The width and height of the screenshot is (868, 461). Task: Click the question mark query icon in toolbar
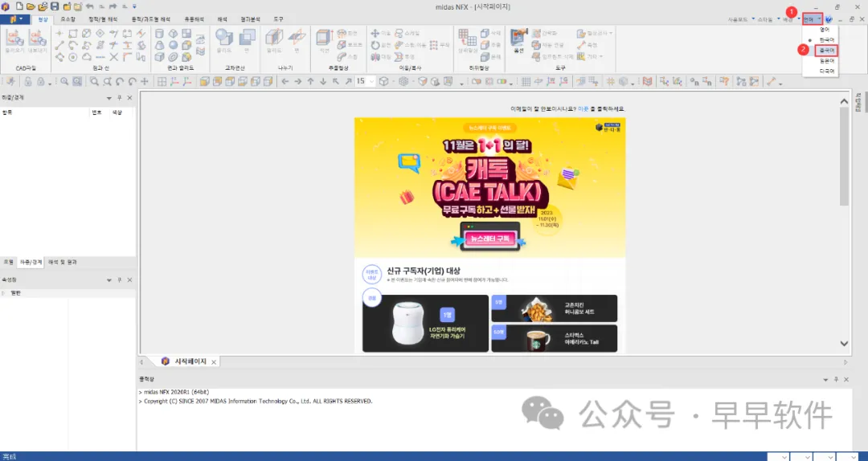click(724, 81)
